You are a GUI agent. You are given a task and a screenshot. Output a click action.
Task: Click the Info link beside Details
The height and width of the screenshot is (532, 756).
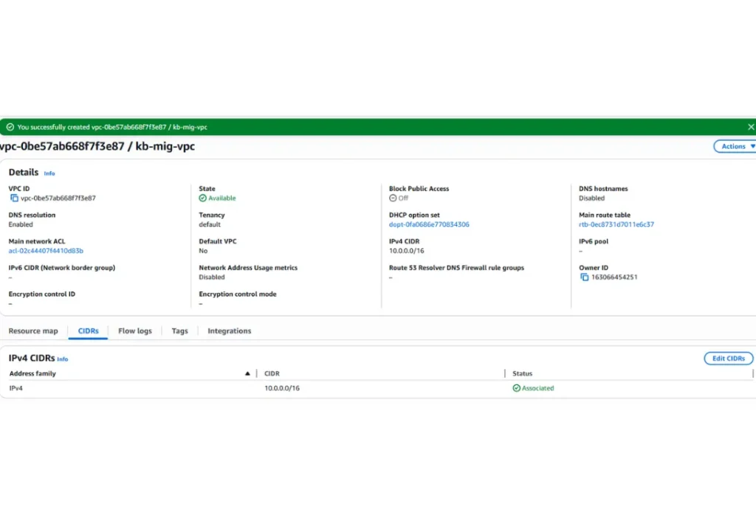point(49,173)
